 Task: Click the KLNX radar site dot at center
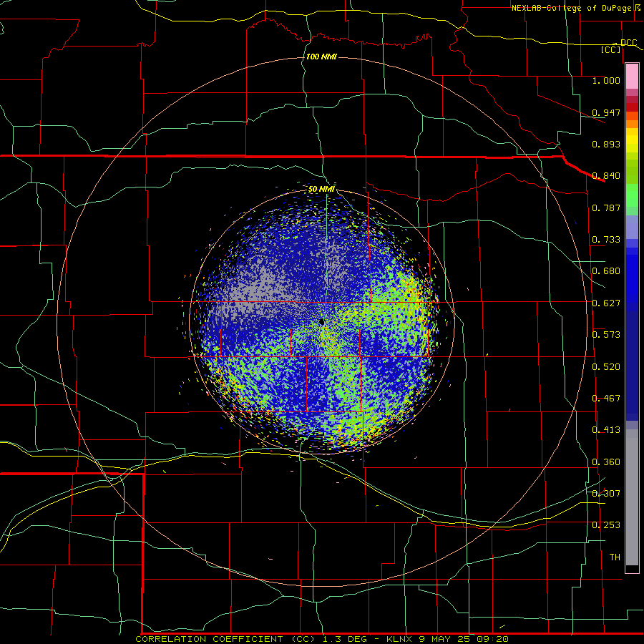[x=321, y=322]
